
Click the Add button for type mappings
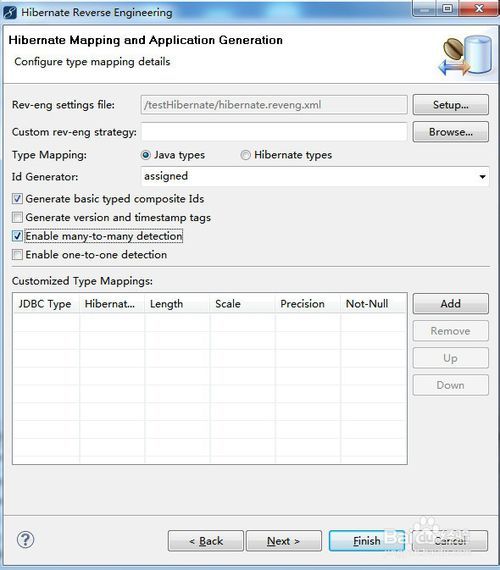tap(451, 304)
